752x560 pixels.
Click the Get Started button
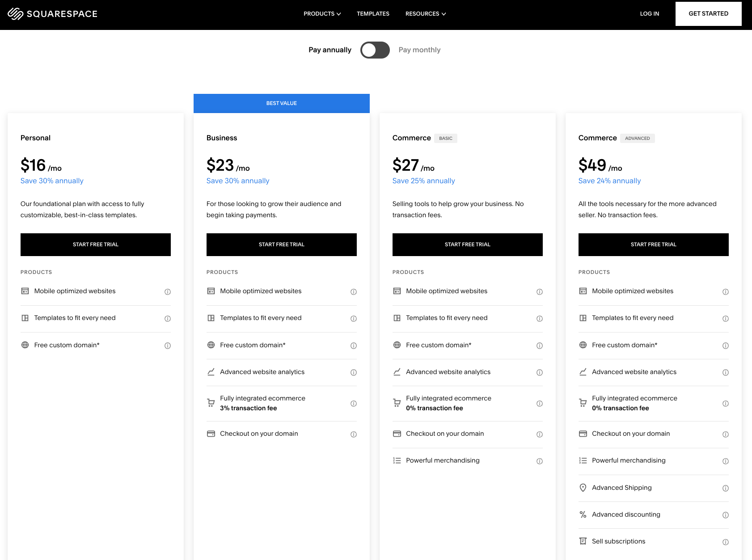click(709, 14)
